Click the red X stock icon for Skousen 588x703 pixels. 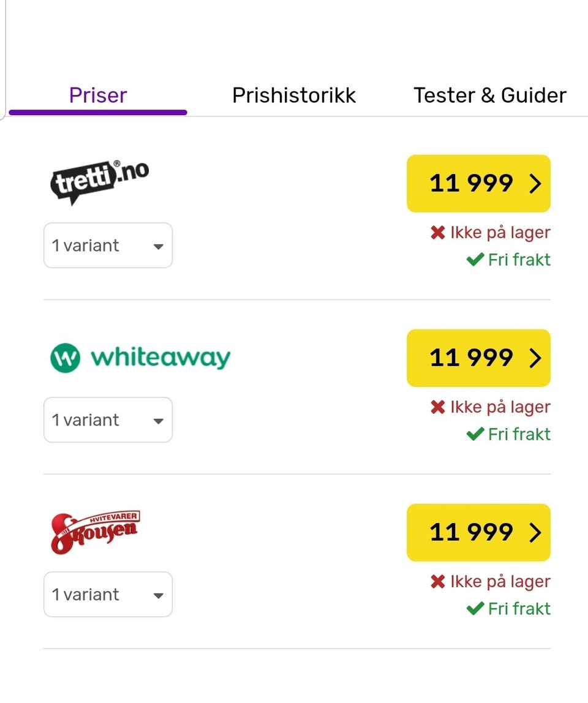pyautogui.click(x=437, y=582)
